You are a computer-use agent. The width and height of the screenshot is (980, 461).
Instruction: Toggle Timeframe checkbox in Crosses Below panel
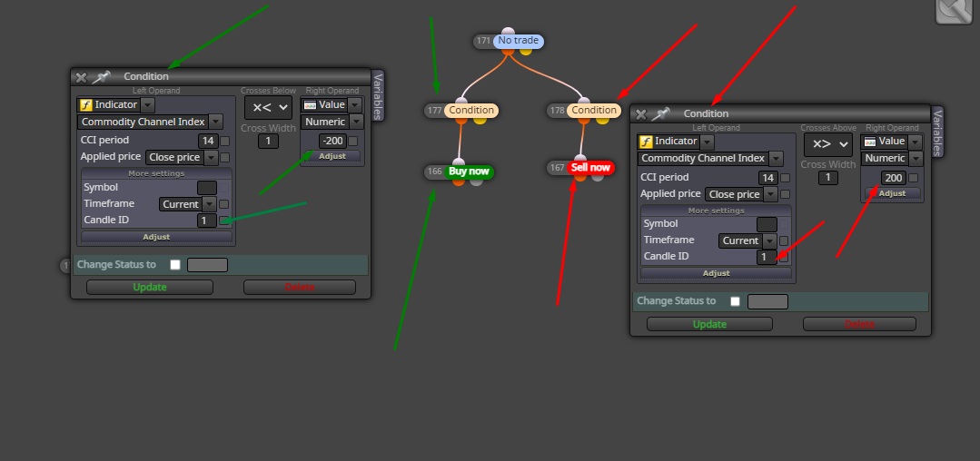[223, 204]
